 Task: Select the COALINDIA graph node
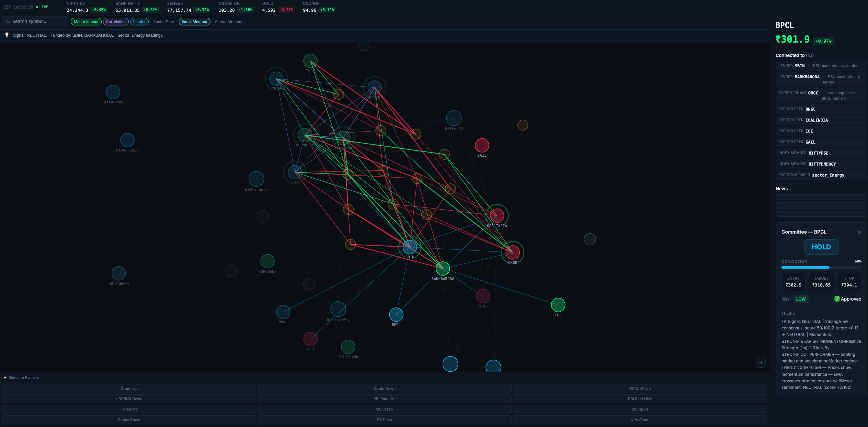tap(497, 215)
